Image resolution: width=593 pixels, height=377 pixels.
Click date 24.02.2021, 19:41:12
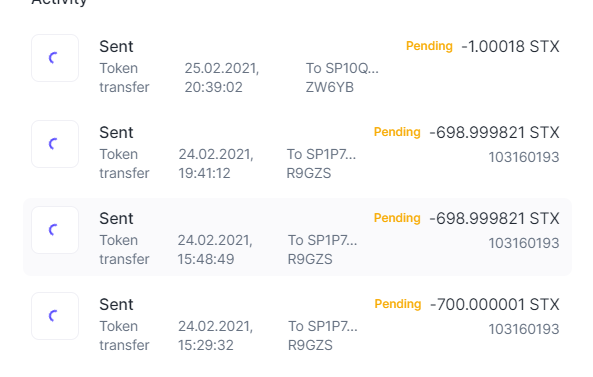216,163
